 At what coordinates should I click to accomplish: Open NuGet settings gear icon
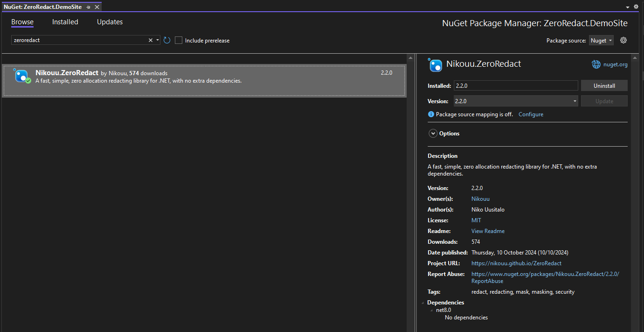coord(623,40)
